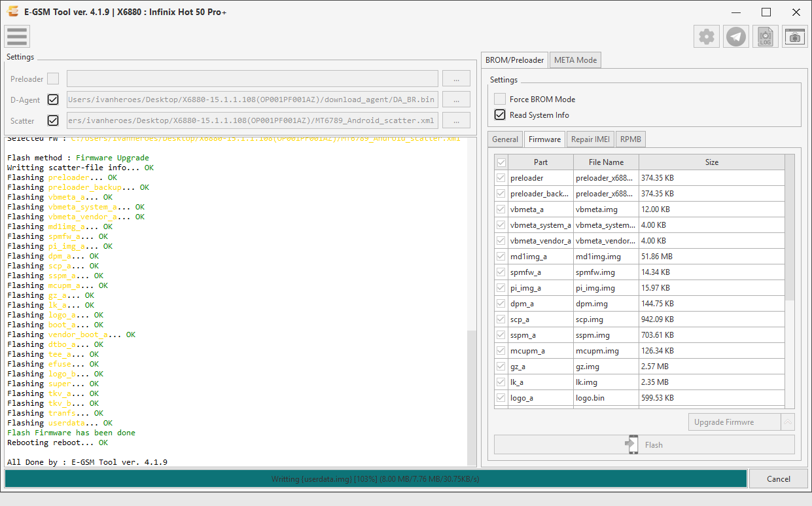Click 'Flash Firmware has been done' log line
812x506 pixels.
coord(71,433)
